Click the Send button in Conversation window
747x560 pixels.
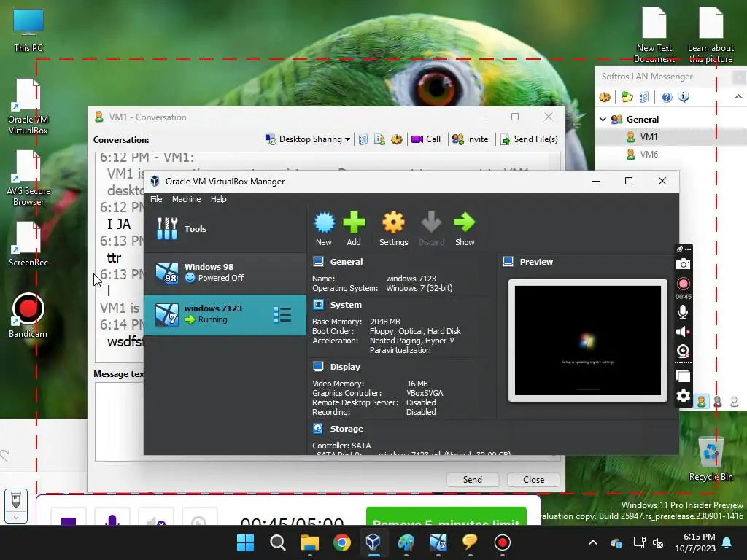tap(473, 480)
